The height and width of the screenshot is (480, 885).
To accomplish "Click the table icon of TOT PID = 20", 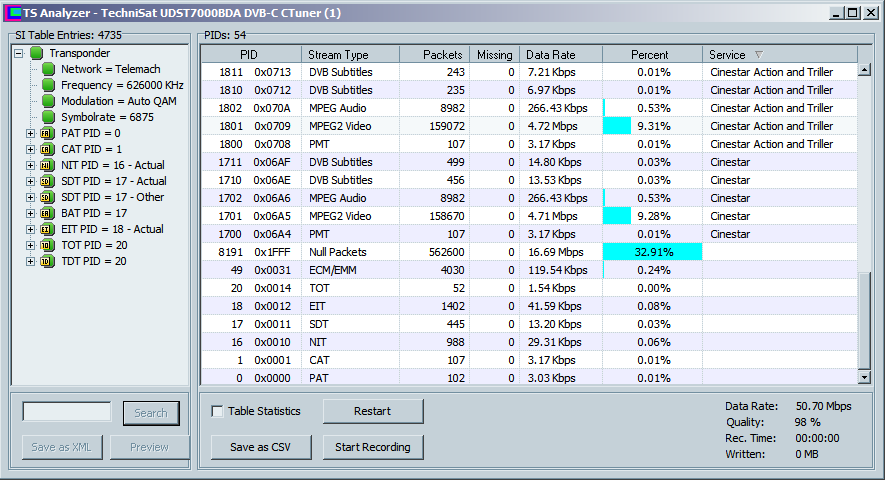I will click(x=47, y=245).
